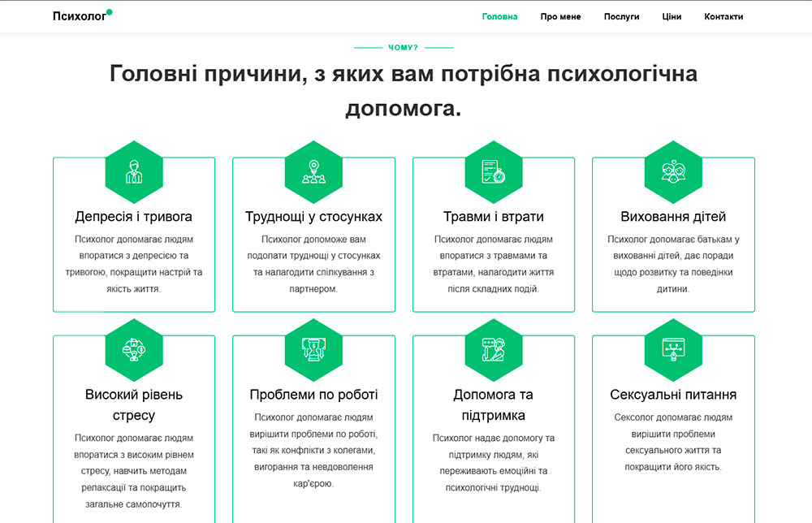
Task: Navigate to the Ціни section
Action: click(x=672, y=16)
